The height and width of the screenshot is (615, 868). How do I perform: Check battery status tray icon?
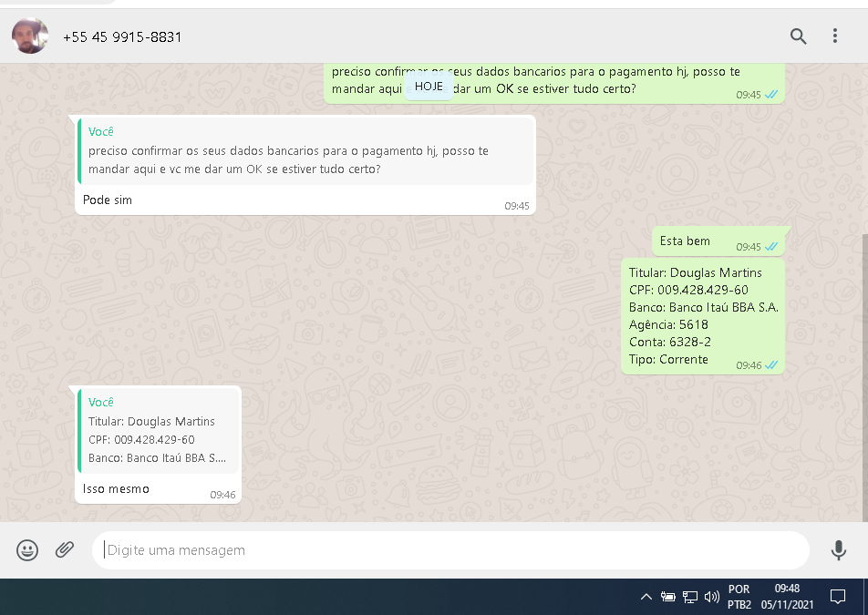pyautogui.click(x=668, y=597)
